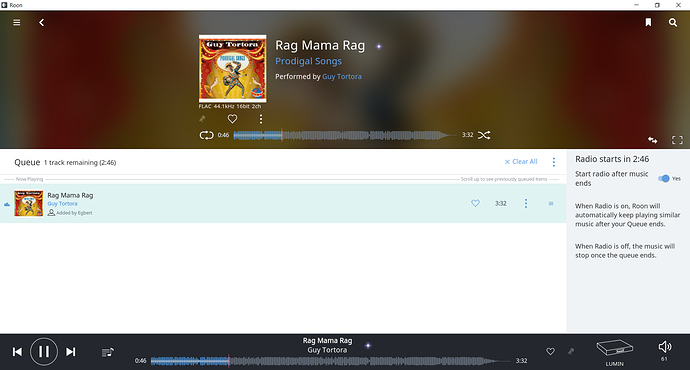This screenshot has width=690, height=370.
Task: Heart the Rag Mama Rag queue row
Action: point(475,203)
